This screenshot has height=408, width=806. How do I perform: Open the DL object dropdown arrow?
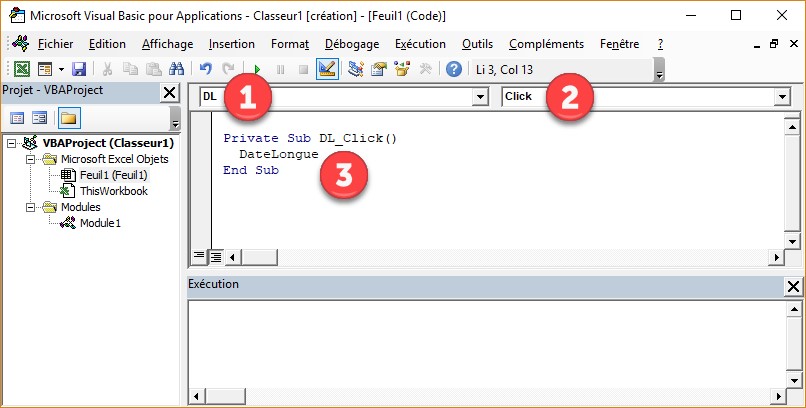480,97
